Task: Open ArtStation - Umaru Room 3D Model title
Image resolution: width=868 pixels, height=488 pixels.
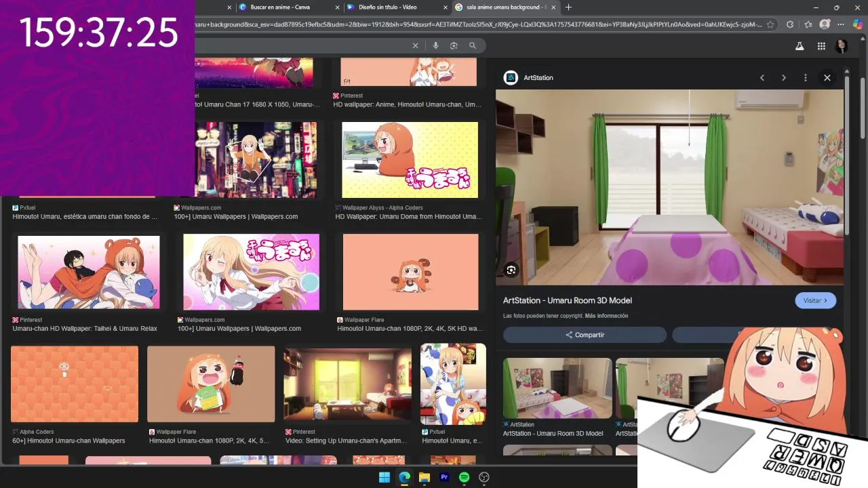Action: click(x=567, y=300)
